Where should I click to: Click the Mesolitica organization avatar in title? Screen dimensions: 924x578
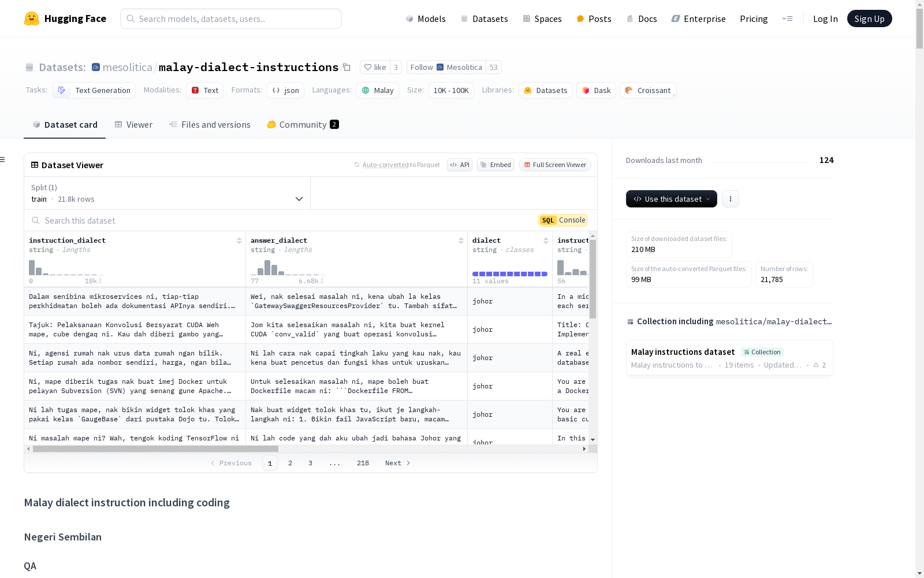click(96, 67)
